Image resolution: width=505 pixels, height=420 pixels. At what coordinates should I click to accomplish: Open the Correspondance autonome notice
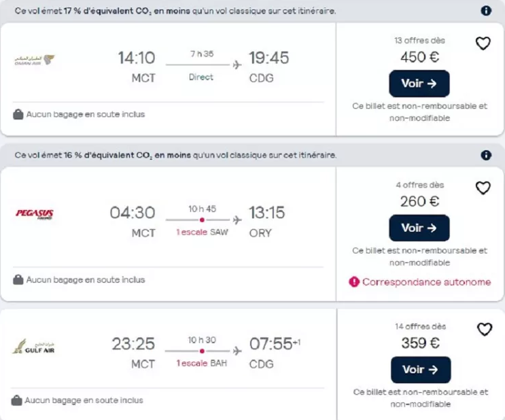pyautogui.click(x=426, y=281)
